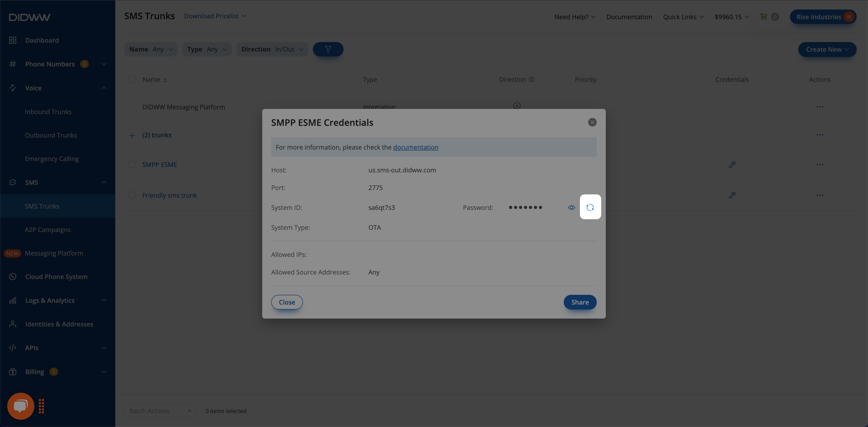This screenshot has width=868, height=427.
Task: Open the Rise Industries account menu
Action: 823,17
